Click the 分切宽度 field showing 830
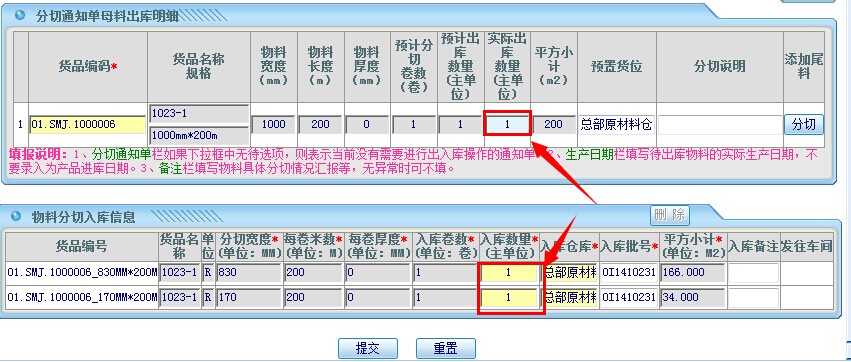Image resolution: width=851 pixels, height=362 pixels. [249, 272]
